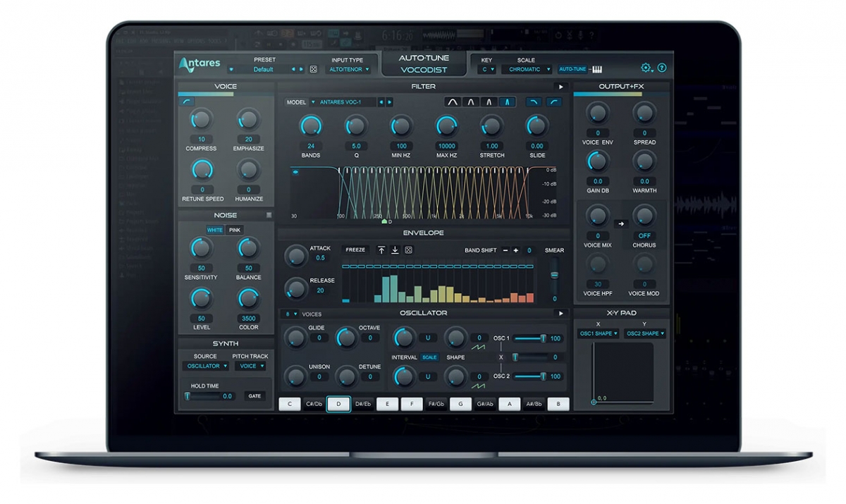Open the Input Type ALTO/TENOR dropdown
This screenshot has width=846, height=504.
350,69
